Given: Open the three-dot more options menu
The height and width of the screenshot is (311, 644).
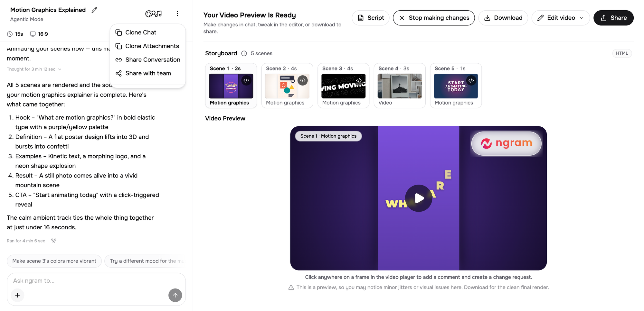Looking at the screenshot, I should [177, 14].
